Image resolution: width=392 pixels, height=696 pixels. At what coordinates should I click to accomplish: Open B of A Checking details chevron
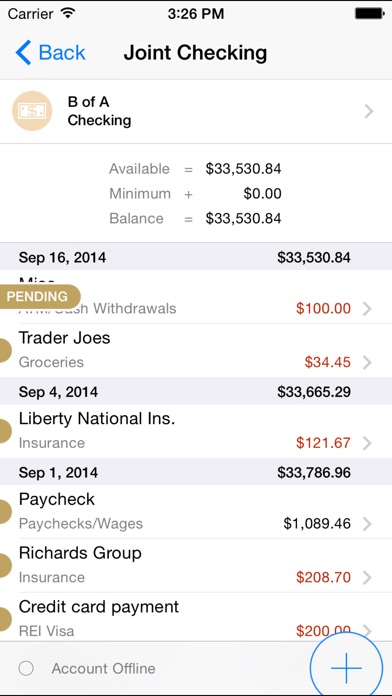point(368,112)
